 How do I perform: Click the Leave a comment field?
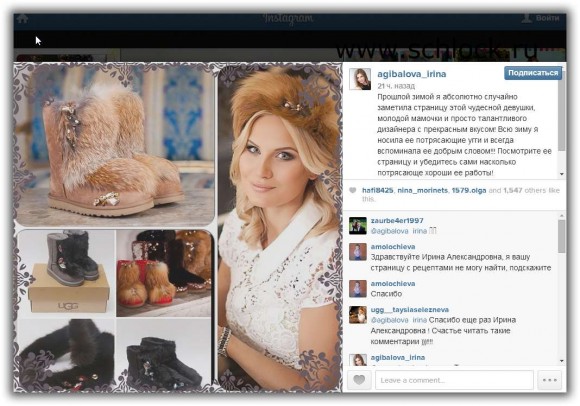[x=454, y=380]
